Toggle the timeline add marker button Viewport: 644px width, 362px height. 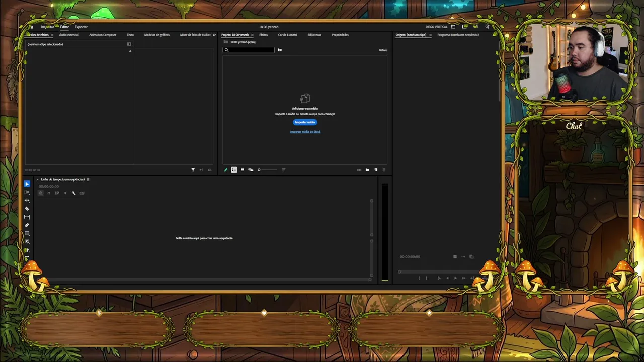coord(65,193)
